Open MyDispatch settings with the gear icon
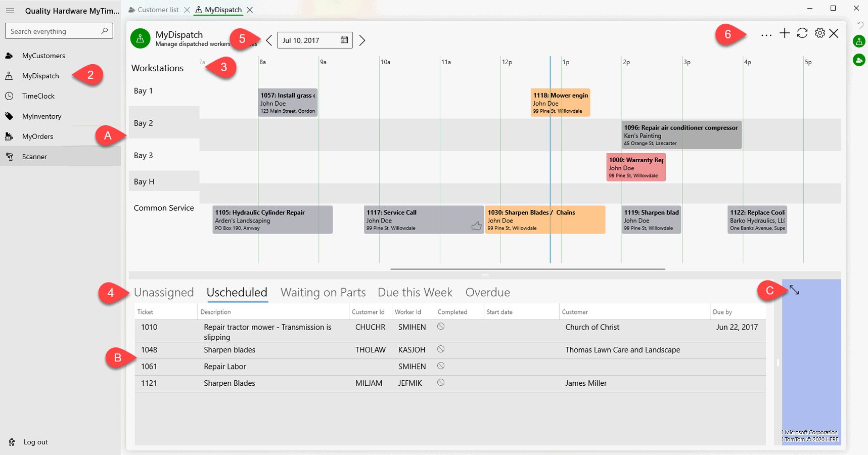The width and height of the screenshot is (868, 455). (x=819, y=33)
